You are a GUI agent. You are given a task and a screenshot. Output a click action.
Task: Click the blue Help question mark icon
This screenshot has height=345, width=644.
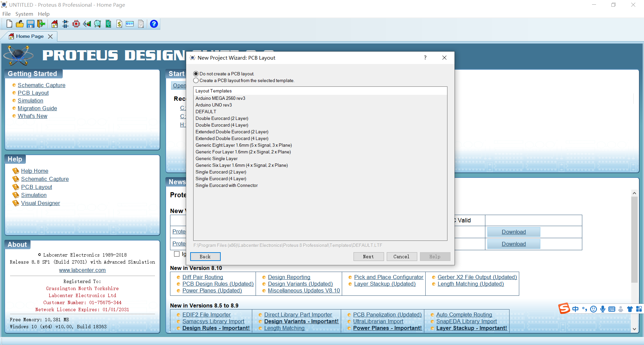pyautogui.click(x=154, y=24)
